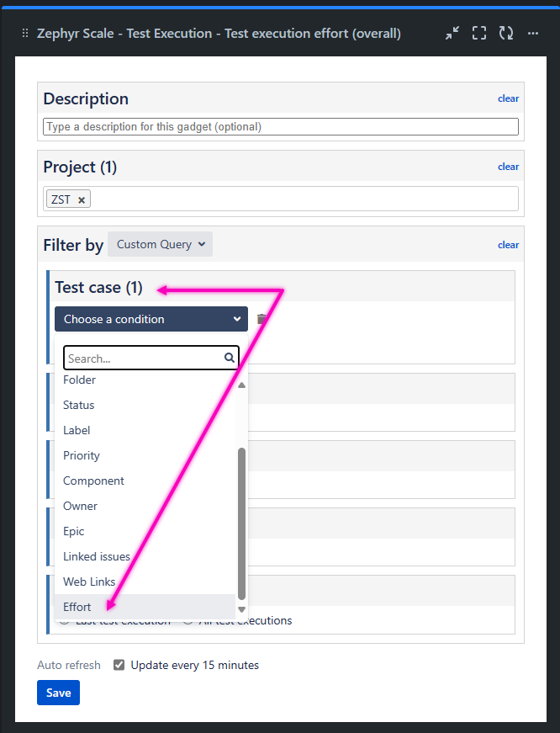Delete the Test case condition with trash icon
The height and width of the screenshot is (733, 560).
pyautogui.click(x=262, y=319)
